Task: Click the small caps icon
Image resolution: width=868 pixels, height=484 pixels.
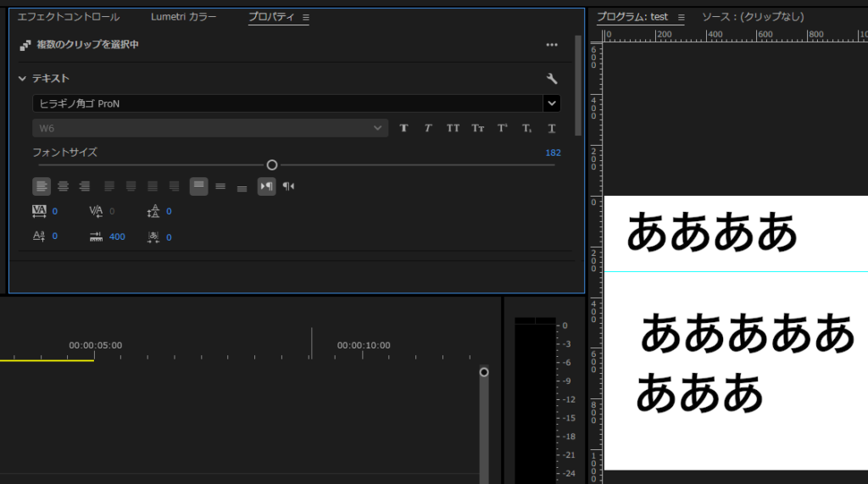Action: tap(478, 128)
